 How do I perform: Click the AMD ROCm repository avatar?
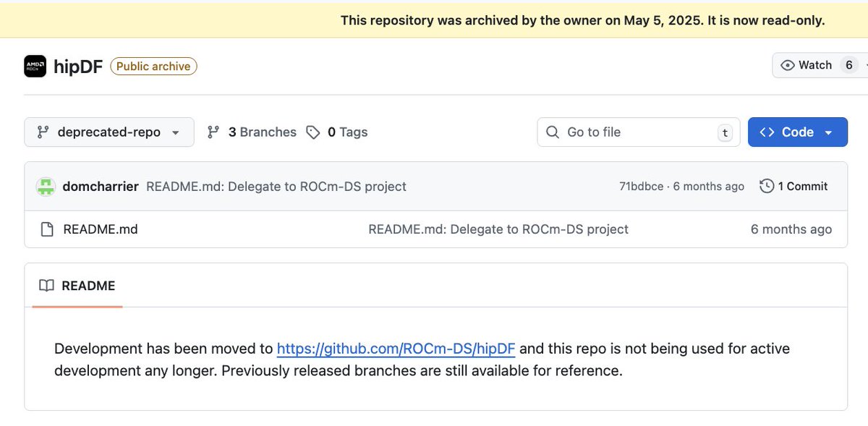point(35,67)
